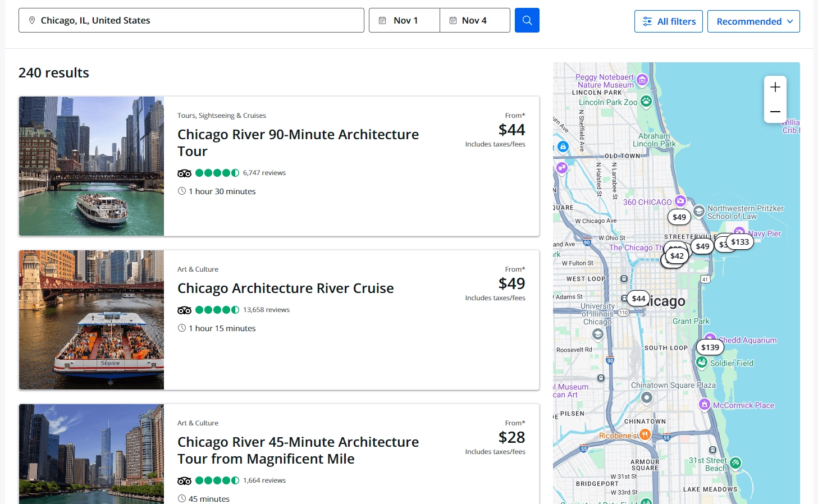
Task: Open the Nov 4 end date picker
Action: click(x=474, y=20)
